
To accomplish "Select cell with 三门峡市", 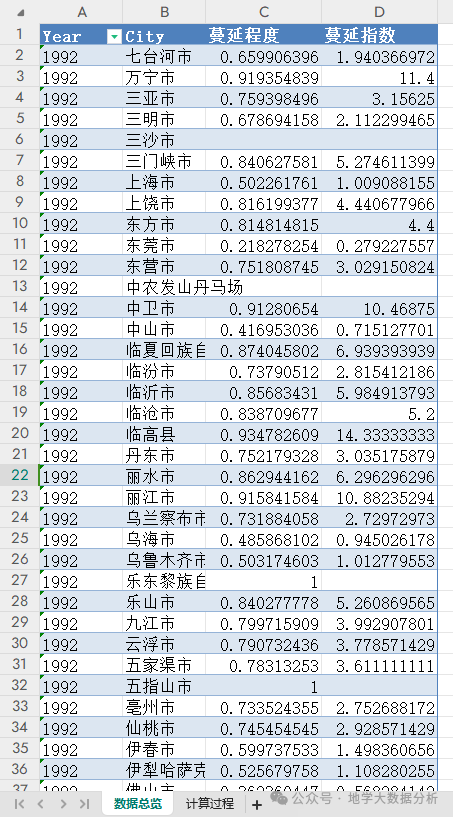I will coord(164,161).
